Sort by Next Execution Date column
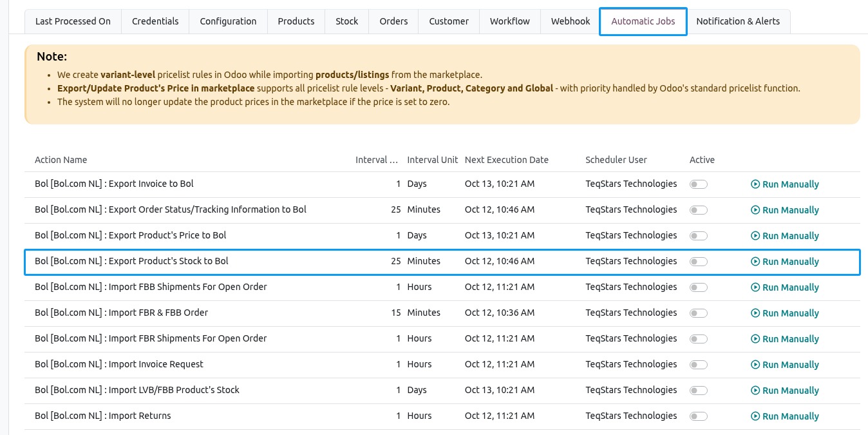Viewport: 868px width, 435px height. click(x=507, y=160)
